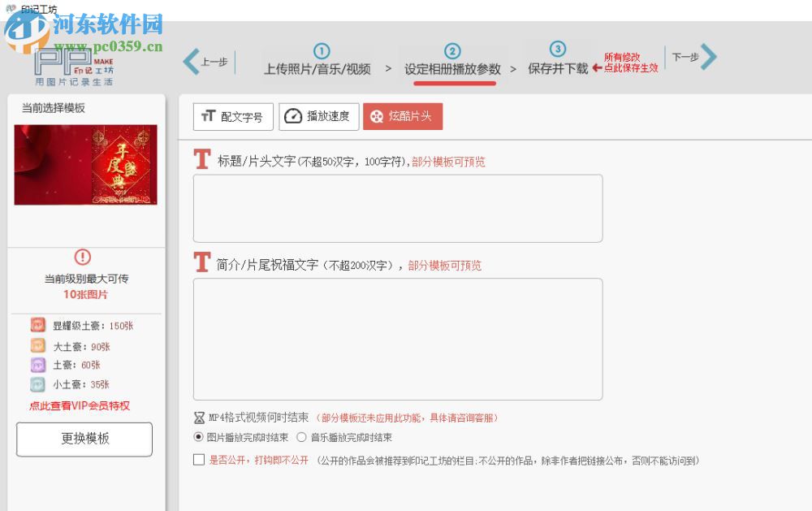
Task: Select the 配乐字号 text settings tool
Action: tap(233, 116)
